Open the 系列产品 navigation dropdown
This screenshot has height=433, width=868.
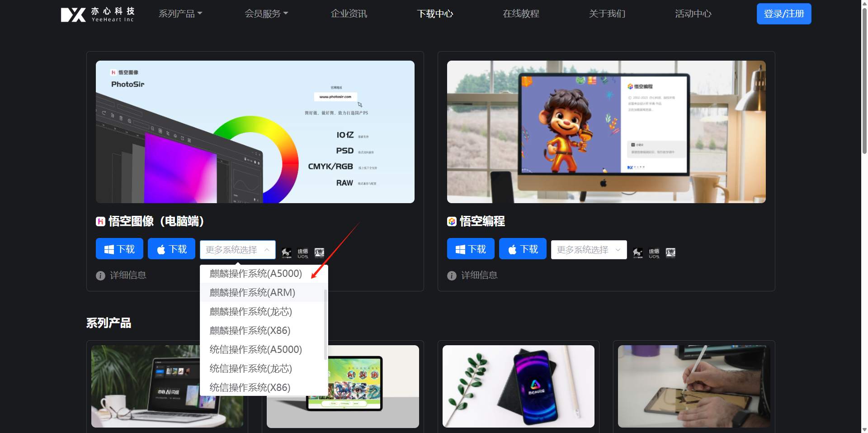point(180,14)
